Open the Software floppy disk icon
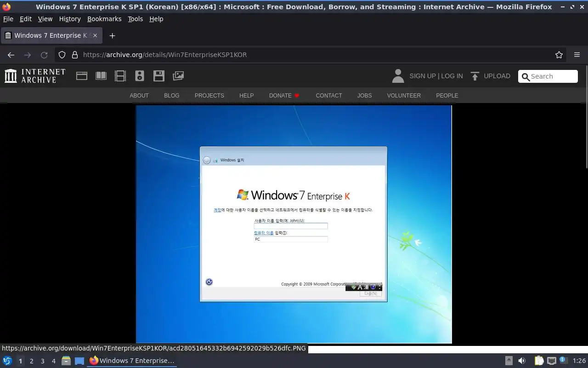This screenshot has width=588, height=368. click(159, 76)
